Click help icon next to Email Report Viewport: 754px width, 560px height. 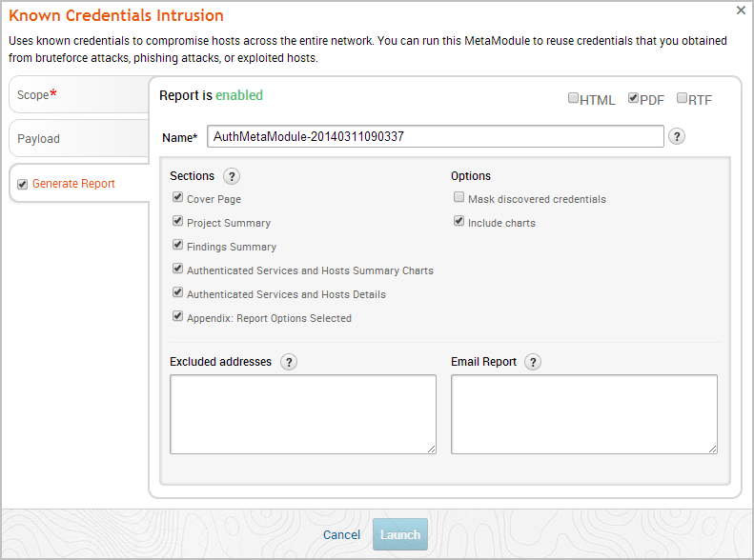click(533, 362)
